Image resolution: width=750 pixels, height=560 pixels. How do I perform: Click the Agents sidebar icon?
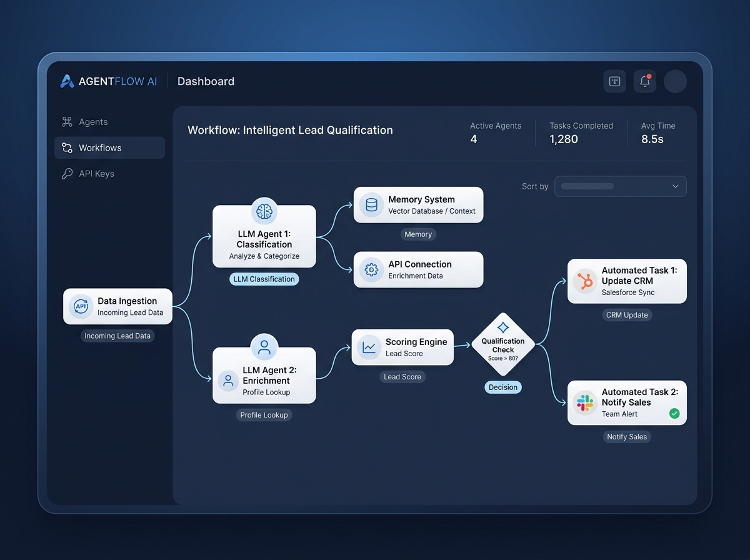[67, 122]
